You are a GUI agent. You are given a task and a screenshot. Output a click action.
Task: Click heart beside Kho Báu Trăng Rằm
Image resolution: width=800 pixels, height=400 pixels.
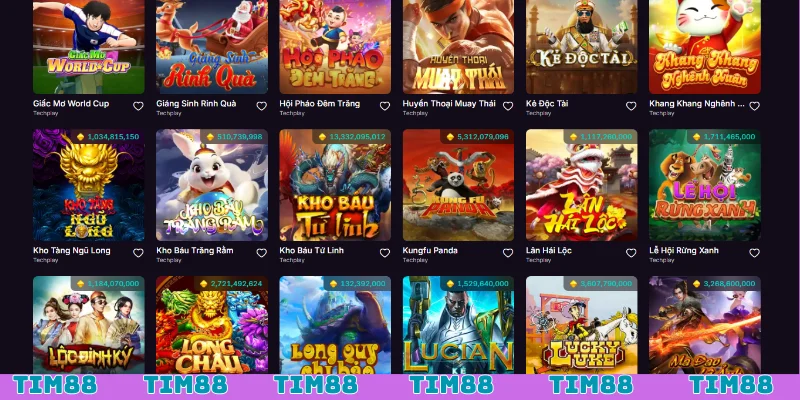coord(261,253)
